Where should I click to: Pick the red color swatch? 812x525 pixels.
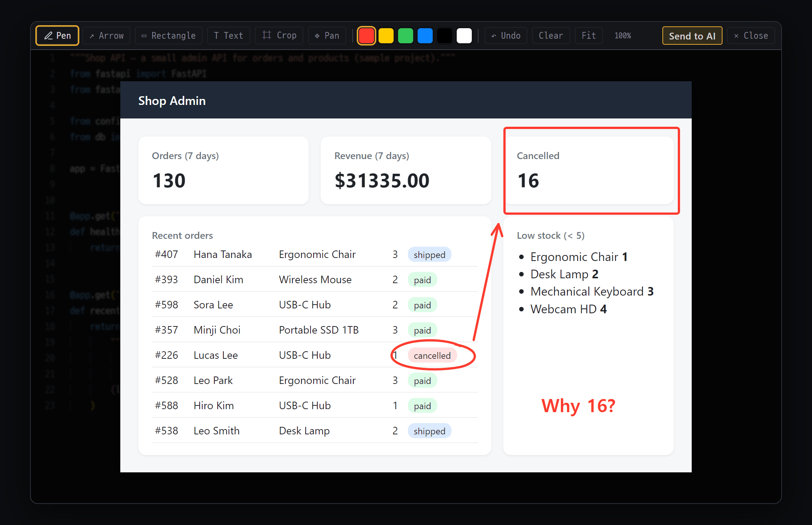coord(367,36)
